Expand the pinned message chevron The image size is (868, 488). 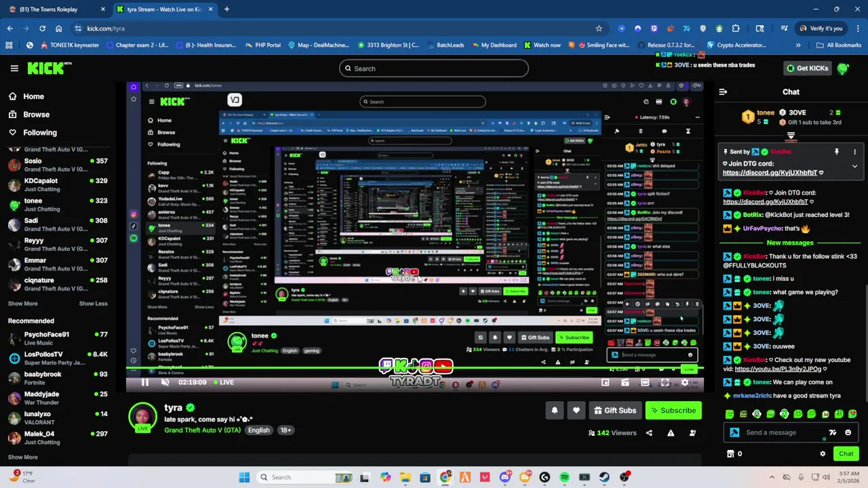point(854,166)
